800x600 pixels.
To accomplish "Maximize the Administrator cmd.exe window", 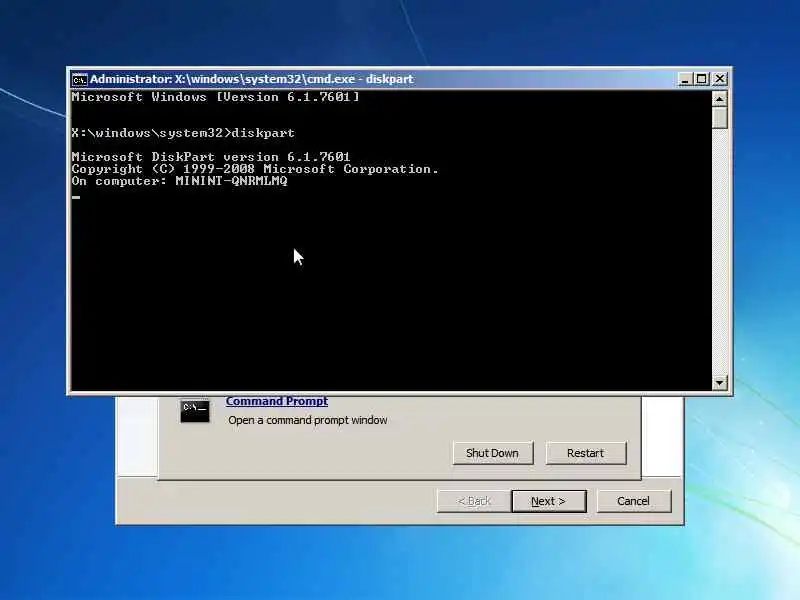I will (x=702, y=79).
